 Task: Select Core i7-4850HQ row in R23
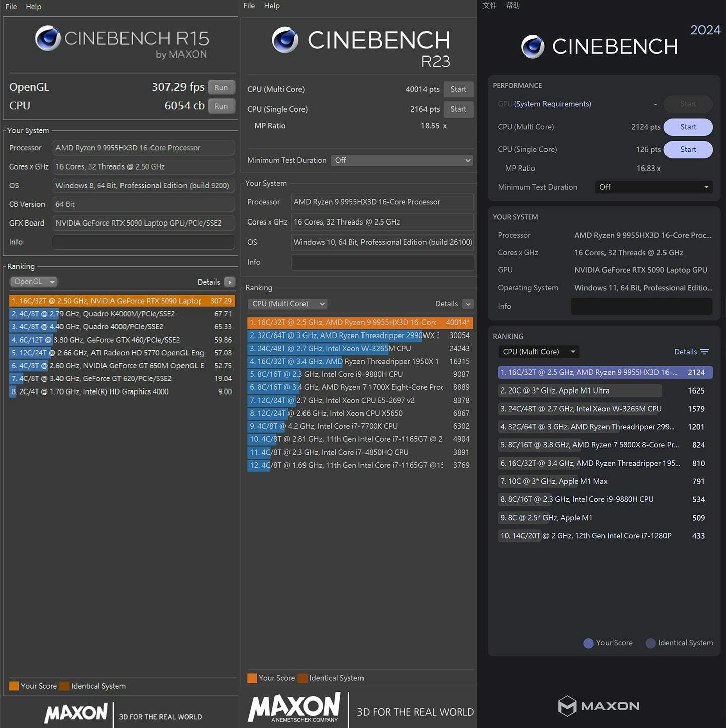click(x=360, y=452)
